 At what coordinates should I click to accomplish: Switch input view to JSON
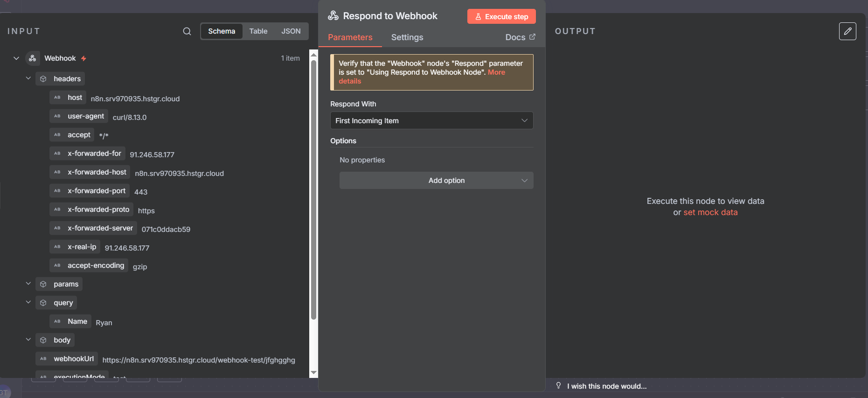[291, 31]
